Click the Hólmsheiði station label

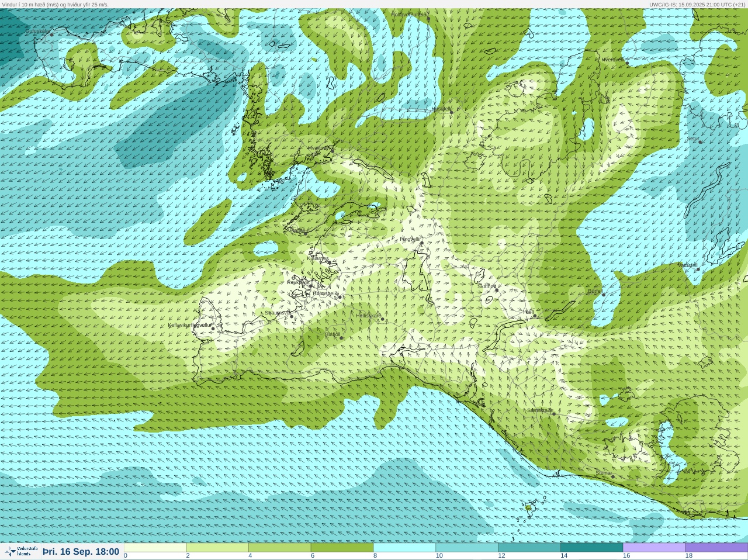(325, 293)
